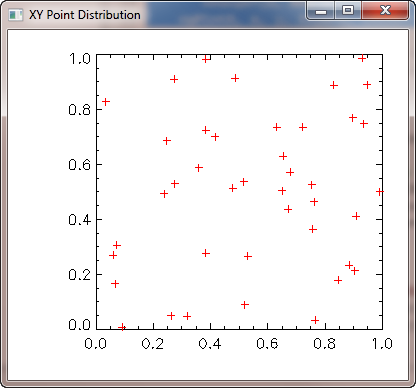This screenshot has width=416, height=388.
Task: Click the XY Point Distribution title text
Action: [x=85, y=15]
